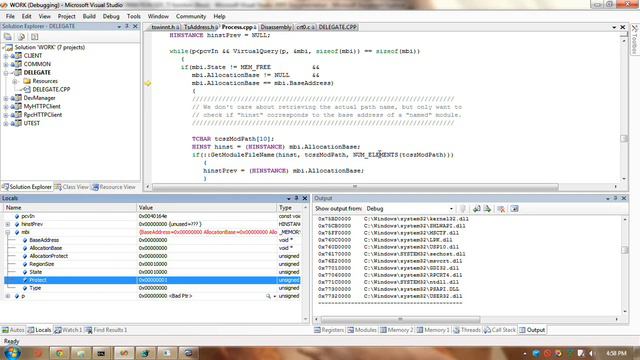This screenshot has width=640, height=360.
Task: Click the Value column header in Locals
Action: (x=207, y=208)
